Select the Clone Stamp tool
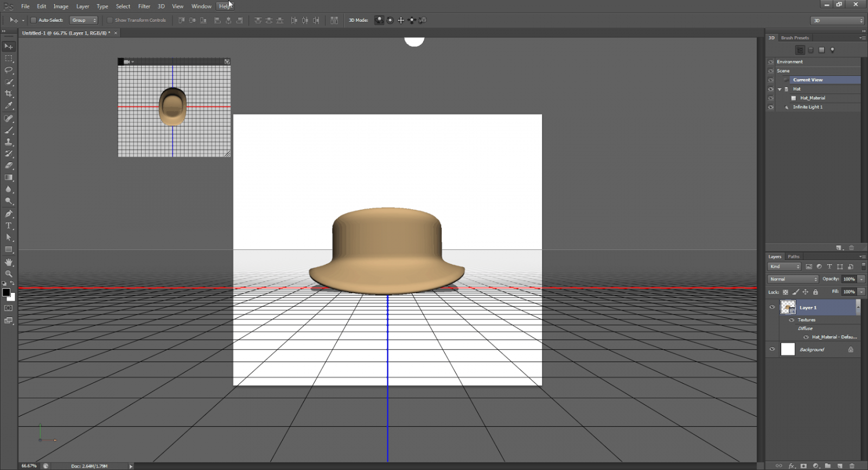This screenshot has height=470, width=868. [x=9, y=142]
